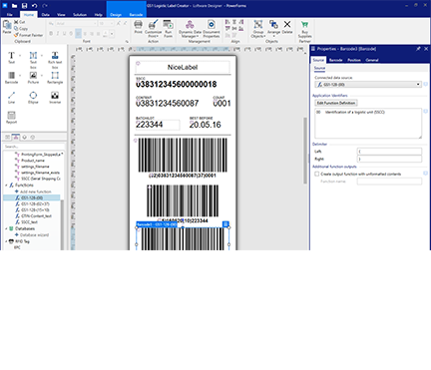The height and width of the screenshot is (370, 431).
Task: Select the Report object tool
Action: 11,117
